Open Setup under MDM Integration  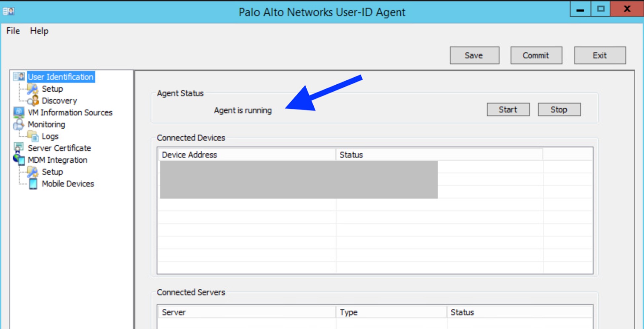pyautogui.click(x=52, y=172)
